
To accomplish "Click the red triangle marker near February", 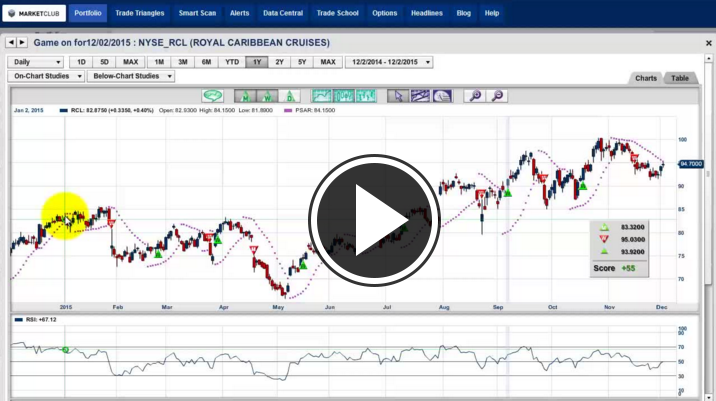I will (111, 223).
